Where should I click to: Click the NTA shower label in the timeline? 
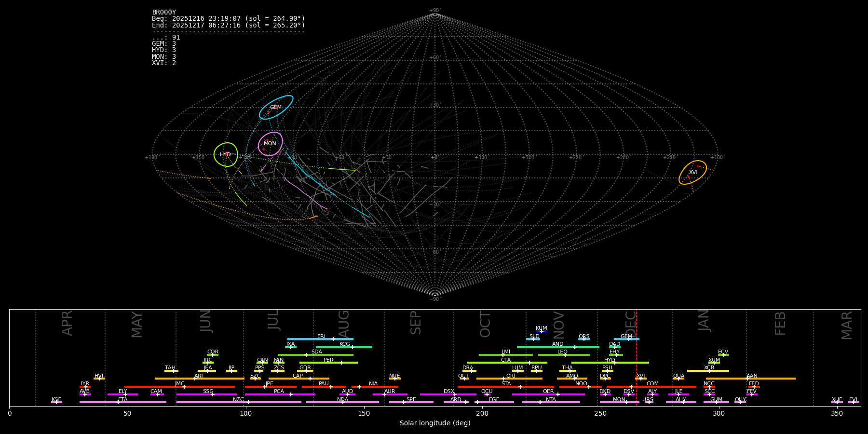coord(551,400)
